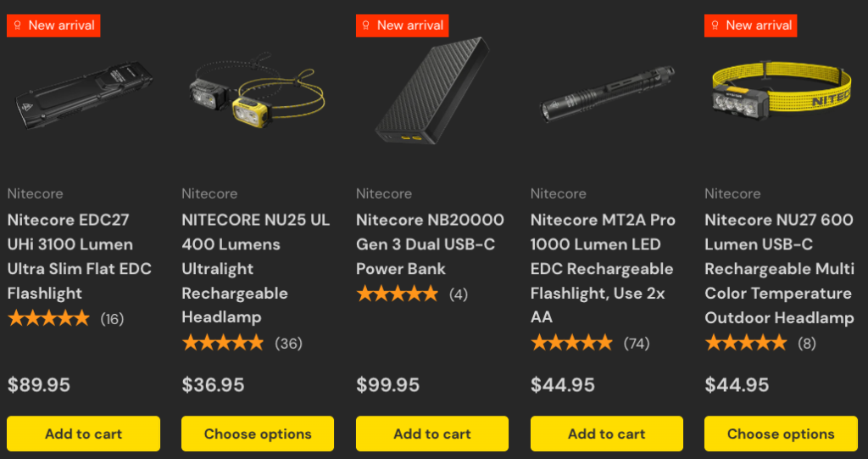Click the New arrival badge on the EDC27
Screen dimensions: 868x459
(54, 25)
